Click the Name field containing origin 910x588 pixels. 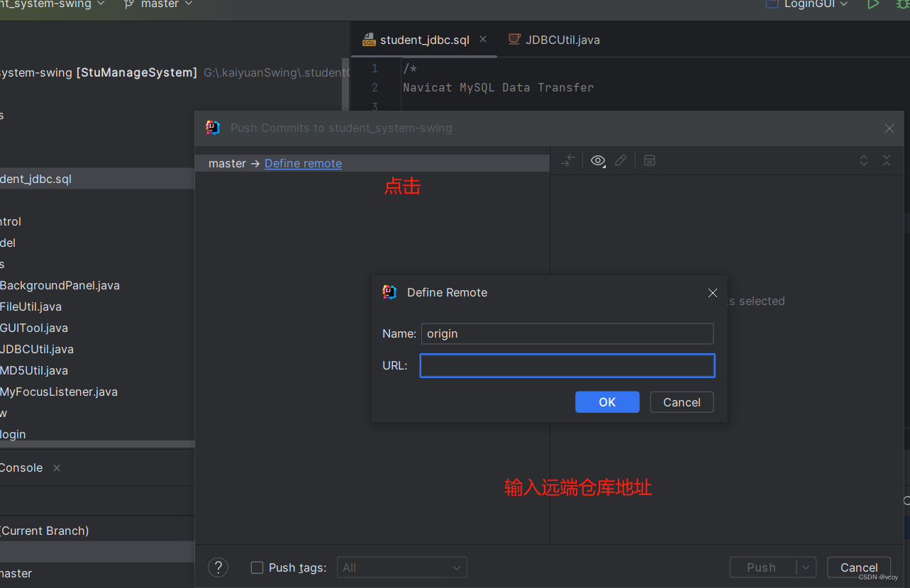click(x=567, y=333)
